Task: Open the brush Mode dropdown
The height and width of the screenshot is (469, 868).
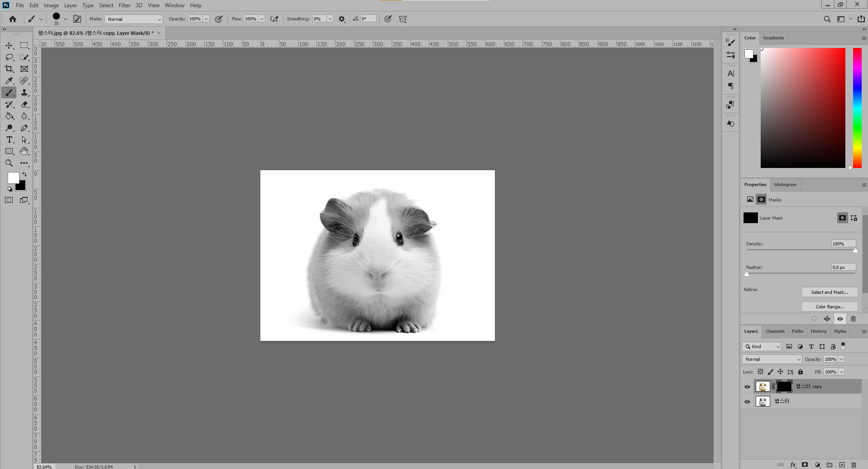Action: pos(134,19)
